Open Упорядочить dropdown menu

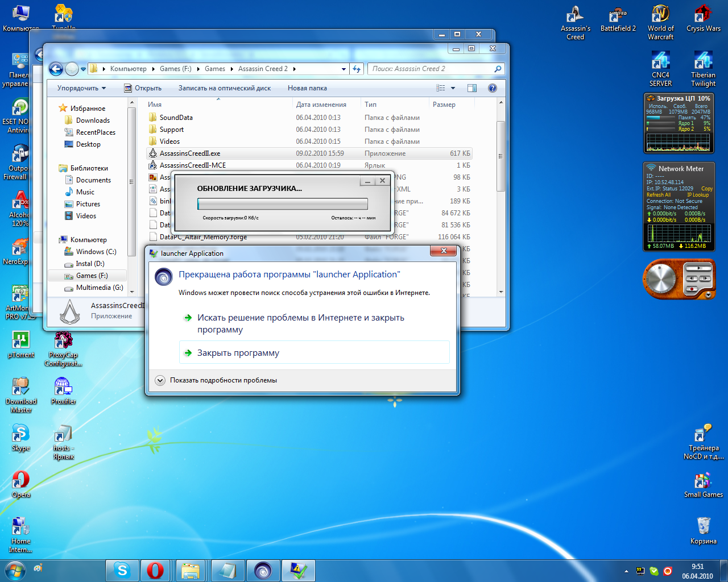[81, 88]
